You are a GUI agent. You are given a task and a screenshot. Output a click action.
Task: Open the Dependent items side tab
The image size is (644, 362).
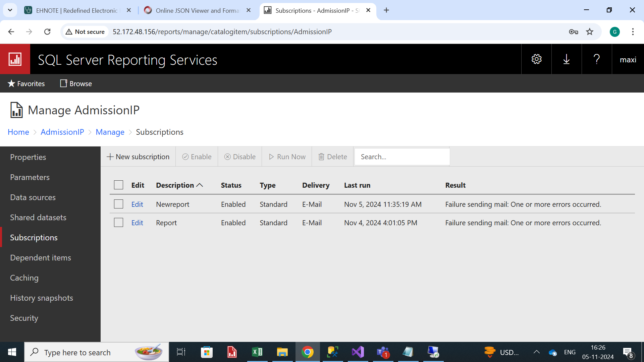click(x=50, y=257)
